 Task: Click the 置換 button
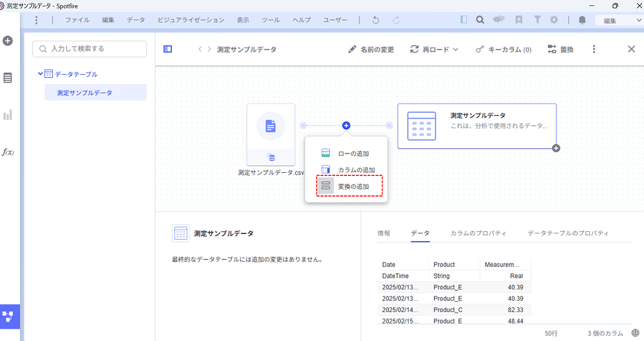561,50
